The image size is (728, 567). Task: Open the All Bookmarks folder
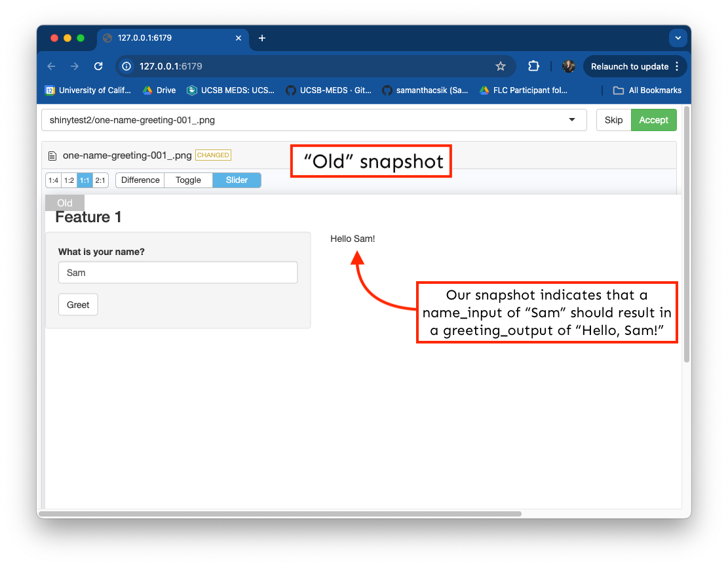point(647,90)
